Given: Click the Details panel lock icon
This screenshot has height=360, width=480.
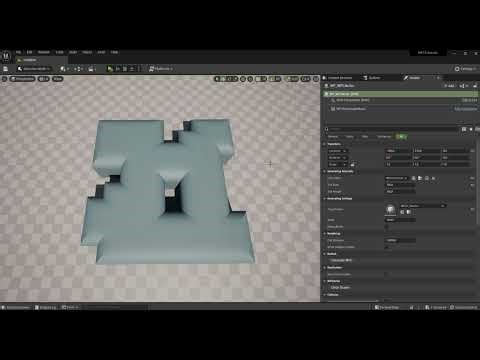Looking at the screenshot, I should tap(475, 86).
